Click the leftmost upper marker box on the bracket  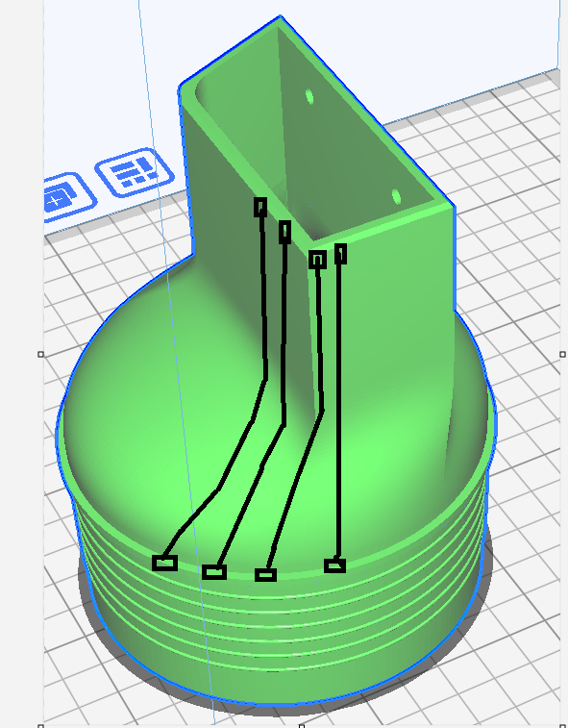(260, 207)
